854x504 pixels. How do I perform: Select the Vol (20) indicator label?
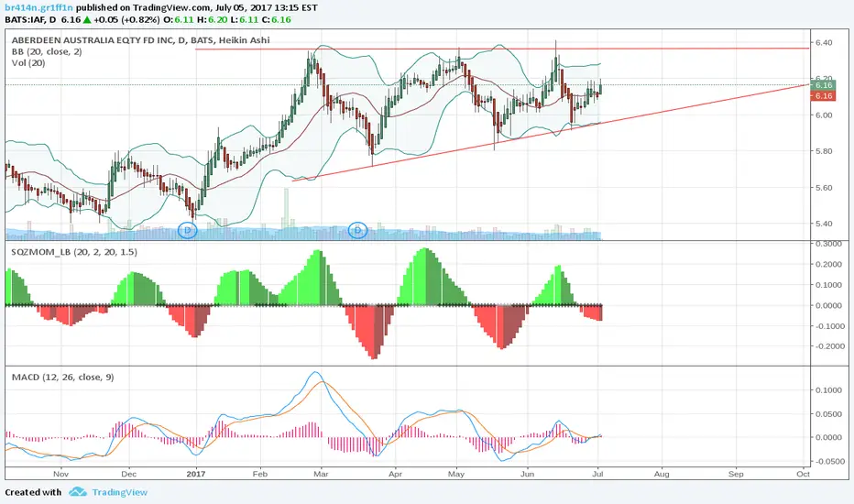pos(28,63)
